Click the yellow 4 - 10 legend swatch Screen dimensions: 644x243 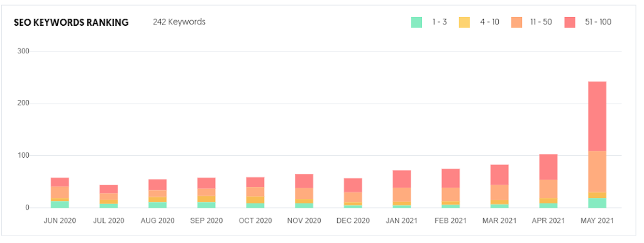point(464,22)
